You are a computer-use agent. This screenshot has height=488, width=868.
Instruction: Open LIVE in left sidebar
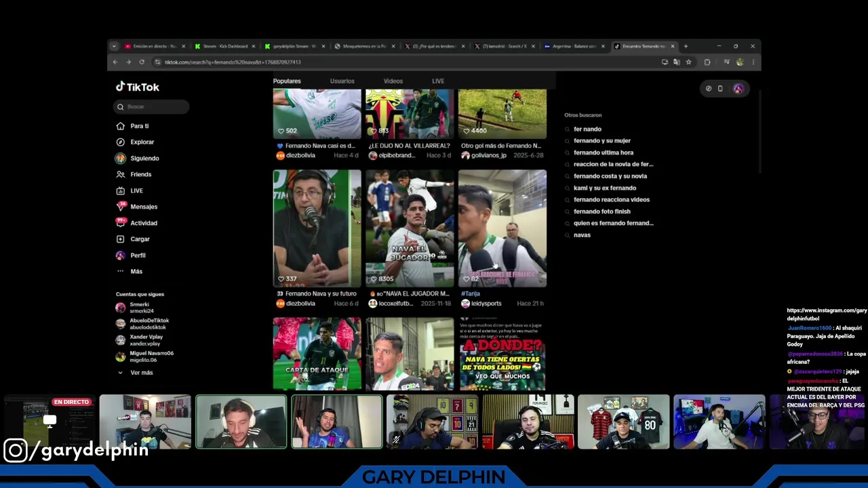point(130,190)
